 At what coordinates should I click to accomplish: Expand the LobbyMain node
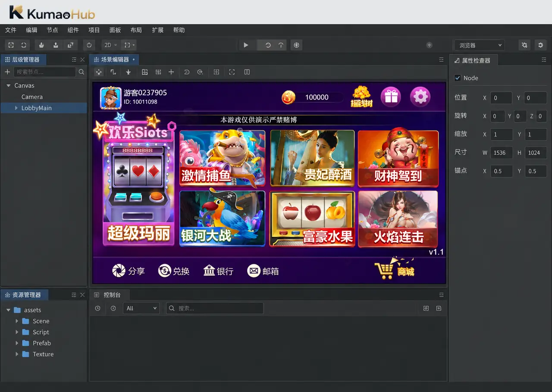pyautogui.click(x=16, y=108)
